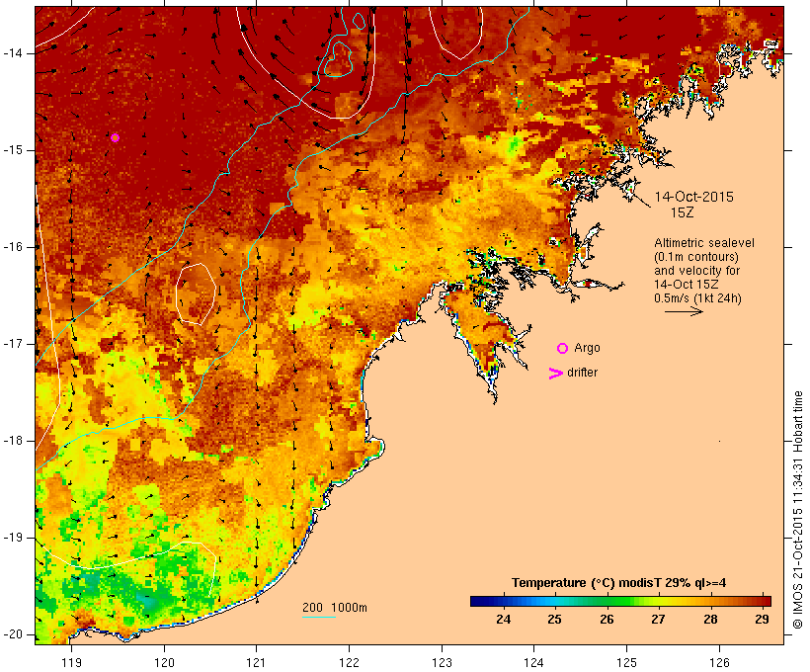Click the latitude axis label '-15'

click(13, 150)
